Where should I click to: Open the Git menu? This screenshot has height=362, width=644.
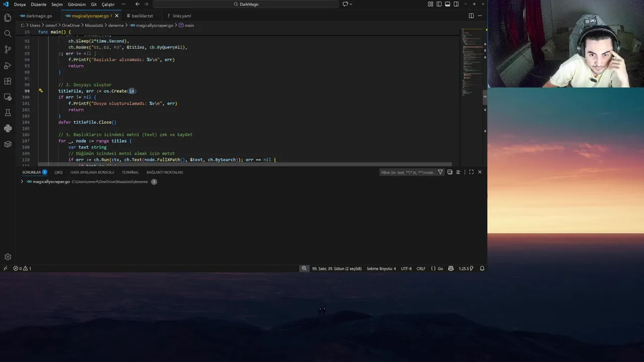point(94,4)
